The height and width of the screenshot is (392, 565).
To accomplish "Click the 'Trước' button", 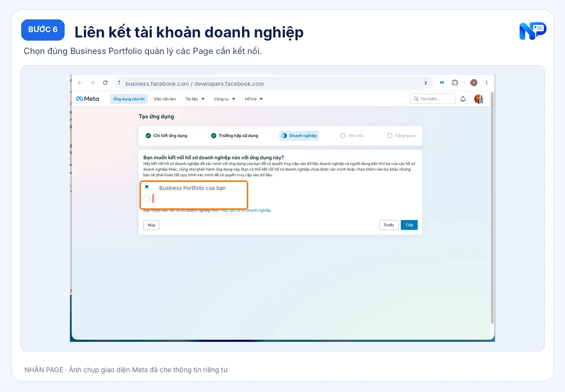I will pyautogui.click(x=389, y=225).
